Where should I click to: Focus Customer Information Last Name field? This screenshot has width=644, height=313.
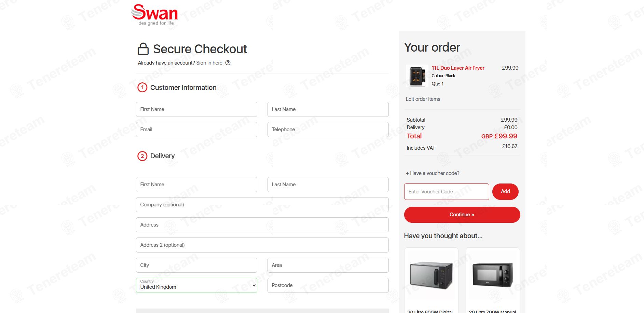(328, 109)
